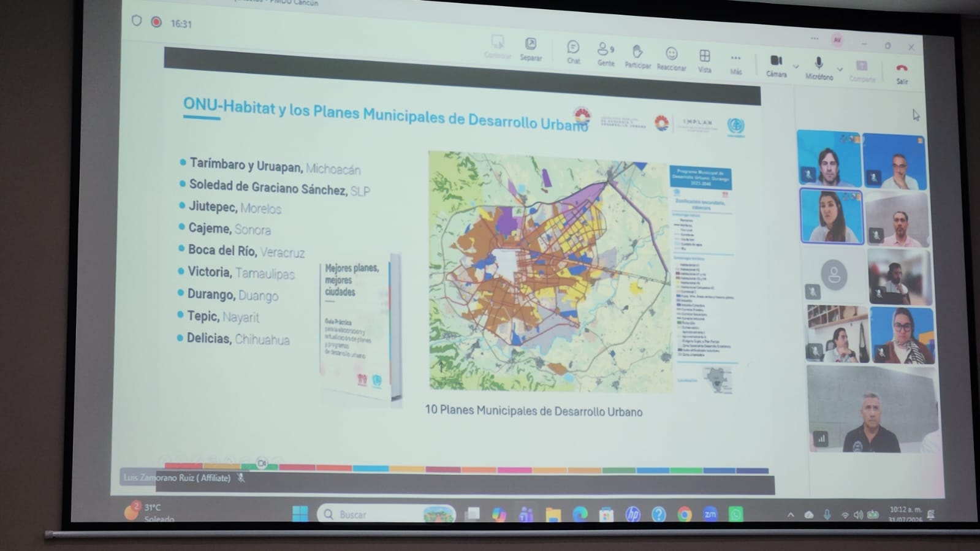Select the highlighted speaking woman's video tile
This screenshot has width=980, height=551.
832,216
